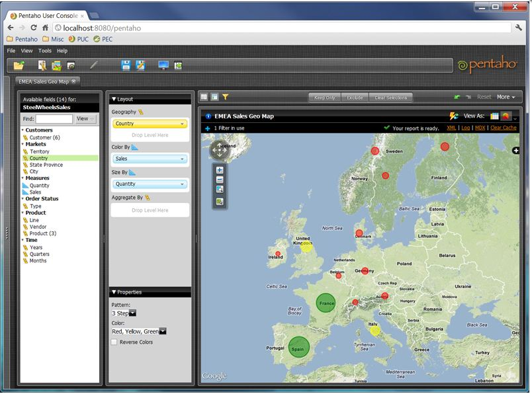Open the Tools menu
This screenshot has height=394, width=532.
pos(44,50)
